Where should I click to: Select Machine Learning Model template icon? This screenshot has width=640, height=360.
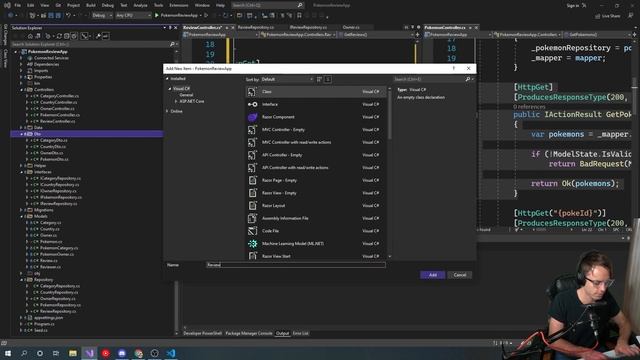point(252,244)
